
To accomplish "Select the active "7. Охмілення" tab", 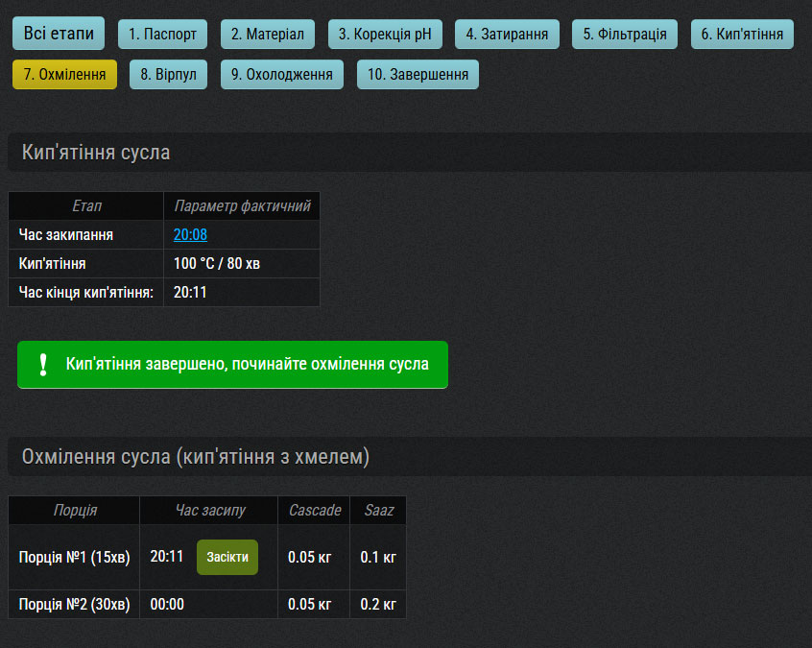I will point(64,74).
